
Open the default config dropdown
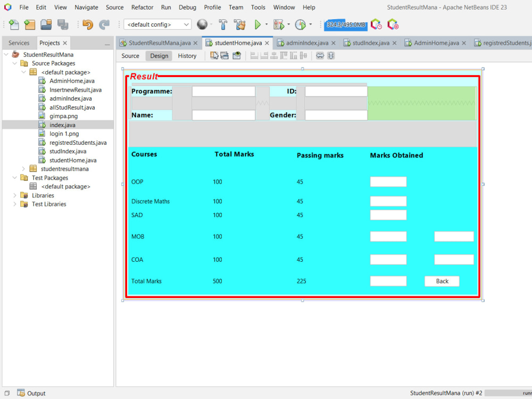coord(158,24)
